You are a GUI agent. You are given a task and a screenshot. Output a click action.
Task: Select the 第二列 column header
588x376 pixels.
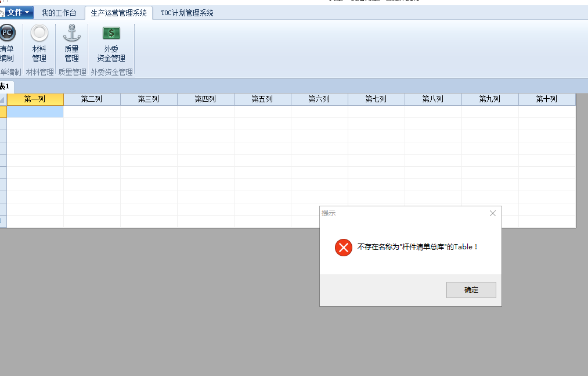(x=92, y=99)
